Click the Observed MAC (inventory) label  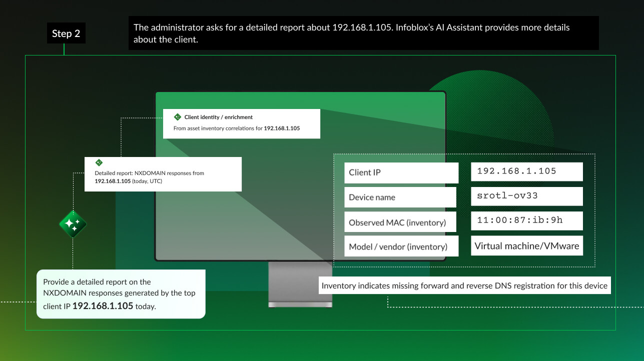coord(400,222)
